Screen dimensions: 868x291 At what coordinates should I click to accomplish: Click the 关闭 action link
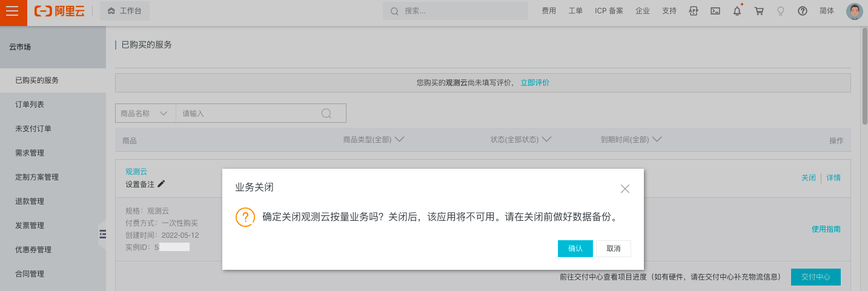point(809,178)
